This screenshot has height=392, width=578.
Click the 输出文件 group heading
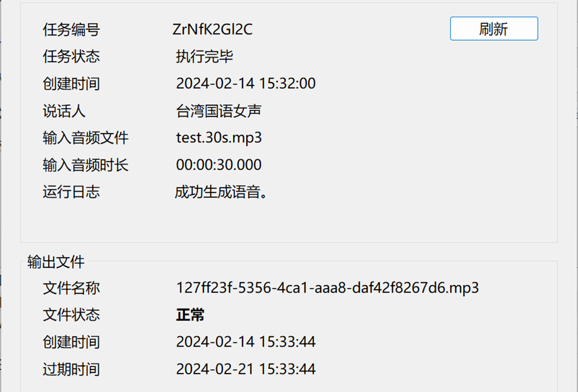56,262
